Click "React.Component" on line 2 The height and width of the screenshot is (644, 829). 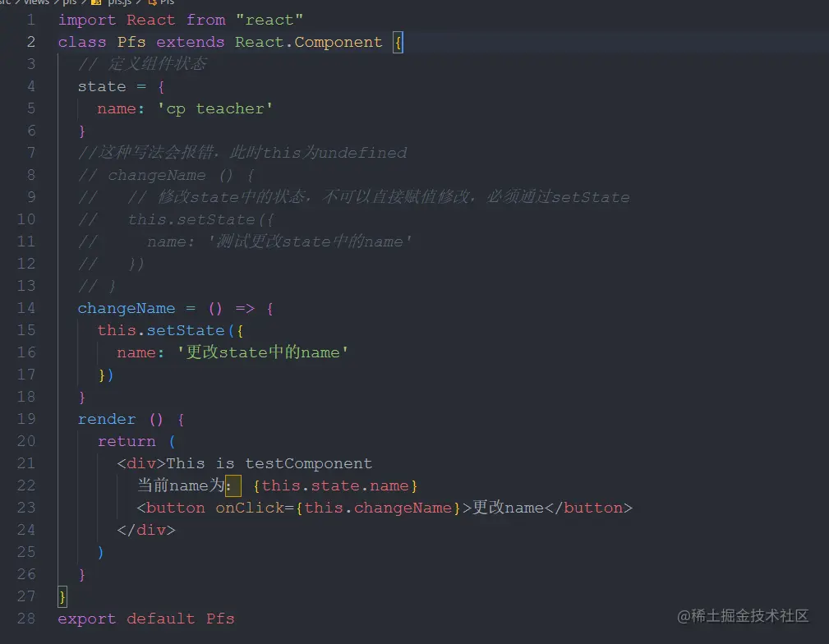click(x=308, y=42)
